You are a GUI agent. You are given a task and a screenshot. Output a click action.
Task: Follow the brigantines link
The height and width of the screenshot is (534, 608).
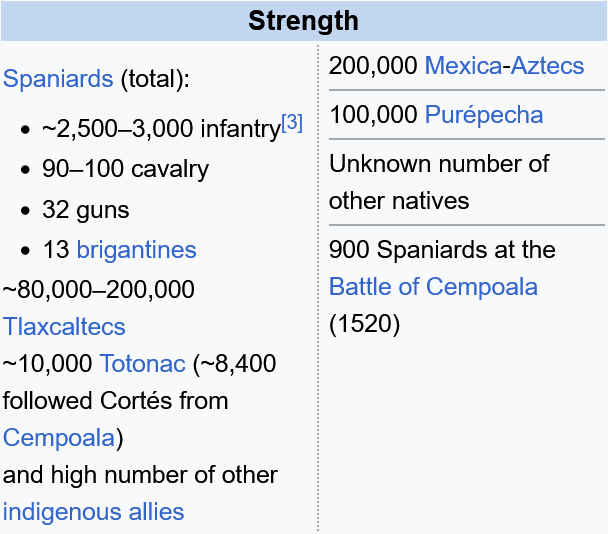point(136,249)
